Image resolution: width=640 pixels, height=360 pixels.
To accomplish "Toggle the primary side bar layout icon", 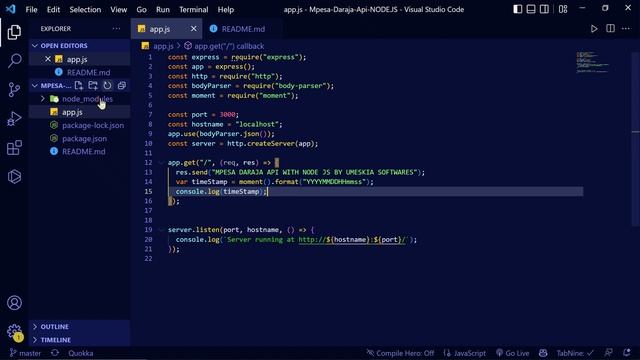I will point(518,9).
